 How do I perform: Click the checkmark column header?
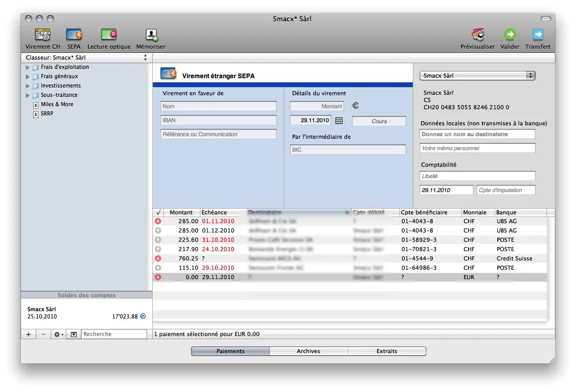159,212
